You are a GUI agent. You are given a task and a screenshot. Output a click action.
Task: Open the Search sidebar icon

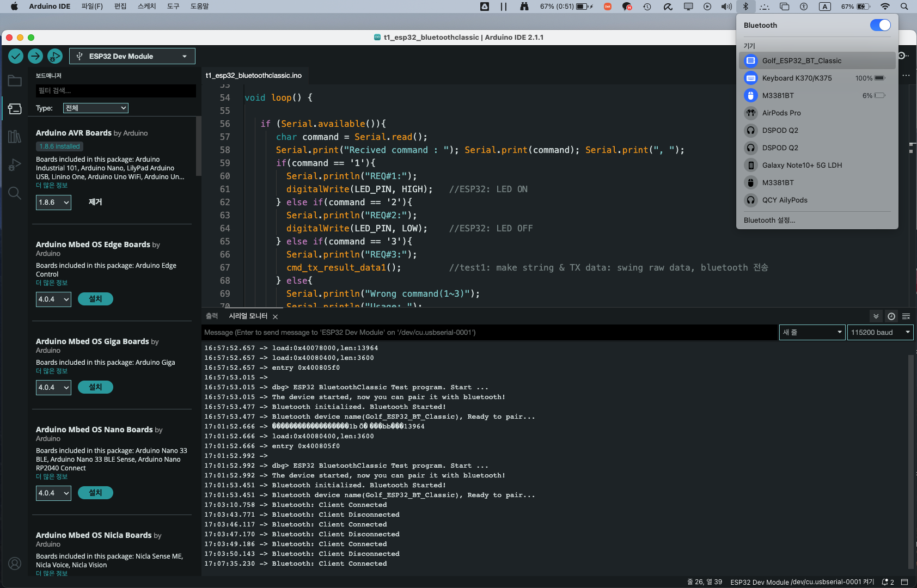(x=15, y=193)
